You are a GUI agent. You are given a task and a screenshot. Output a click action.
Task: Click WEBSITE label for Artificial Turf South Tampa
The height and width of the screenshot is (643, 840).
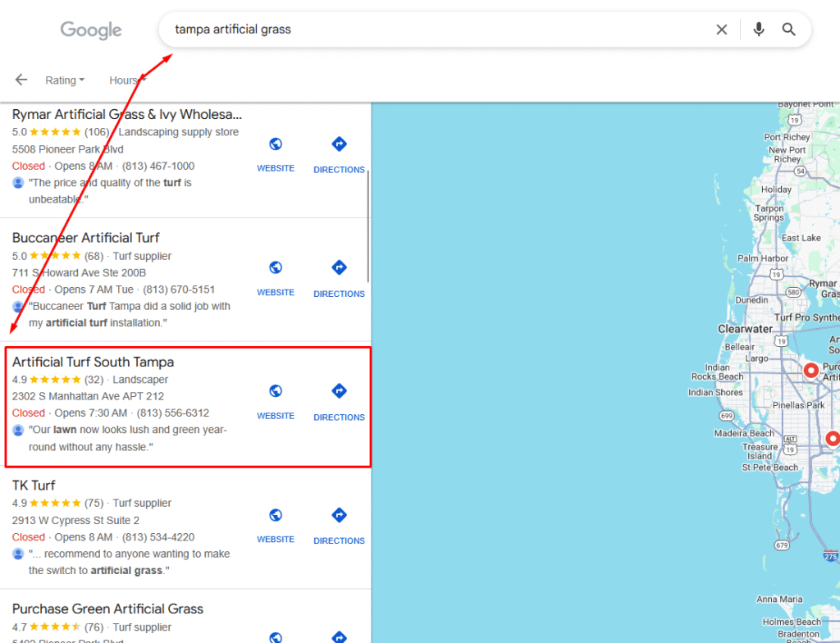(x=276, y=416)
